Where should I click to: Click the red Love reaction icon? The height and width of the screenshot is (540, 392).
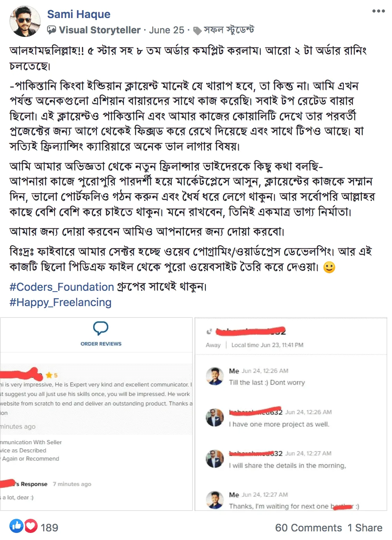coord(31,526)
